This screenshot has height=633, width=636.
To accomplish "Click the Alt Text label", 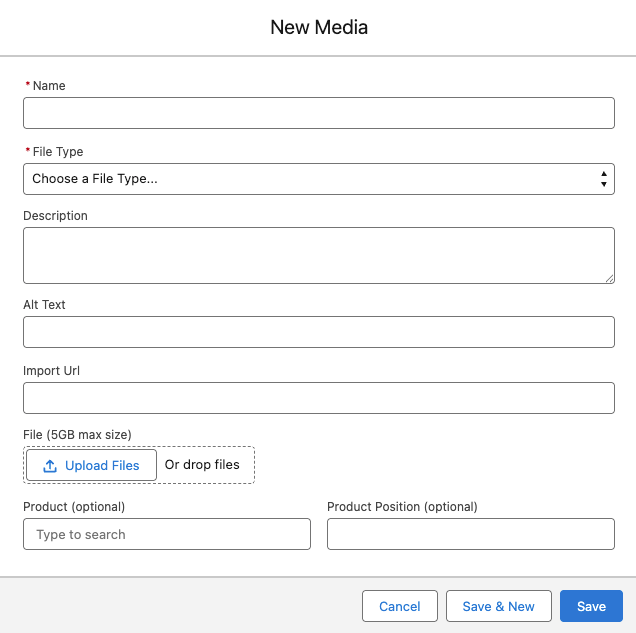I will (44, 305).
